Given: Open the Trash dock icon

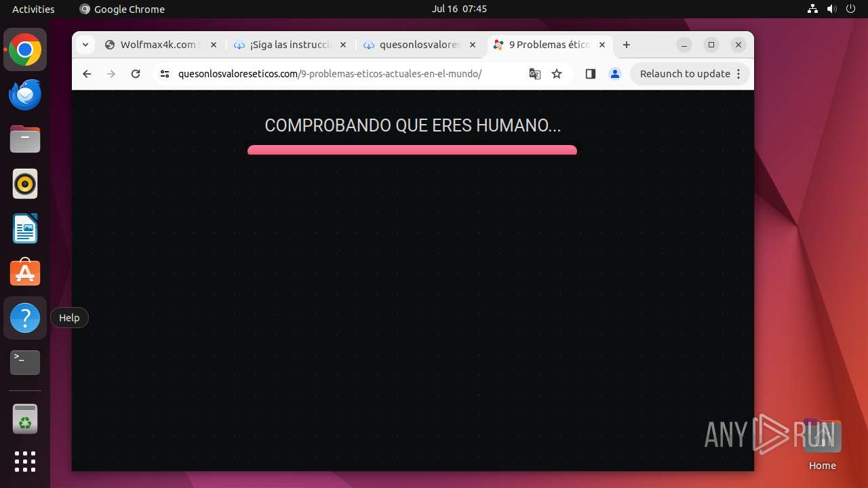Looking at the screenshot, I should pyautogui.click(x=25, y=418).
